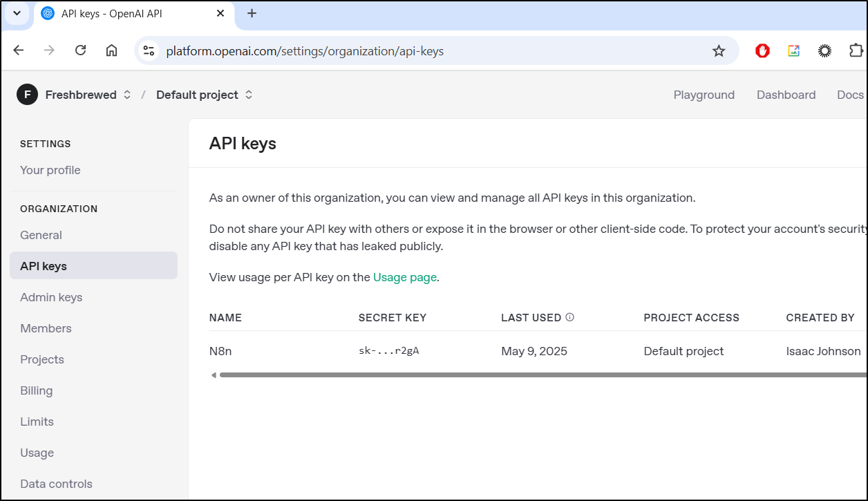
Task: Click the Default project access cell
Action: (683, 351)
